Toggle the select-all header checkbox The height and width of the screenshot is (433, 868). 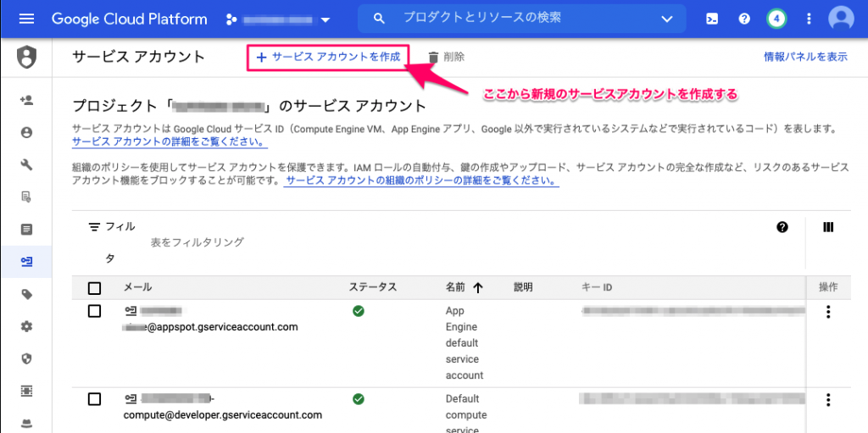pos(95,288)
